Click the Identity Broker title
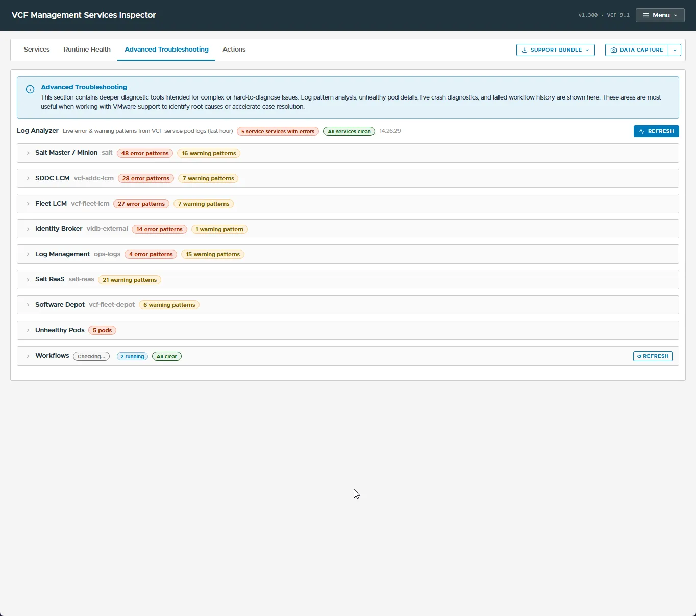The height and width of the screenshot is (616, 696). (59, 229)
